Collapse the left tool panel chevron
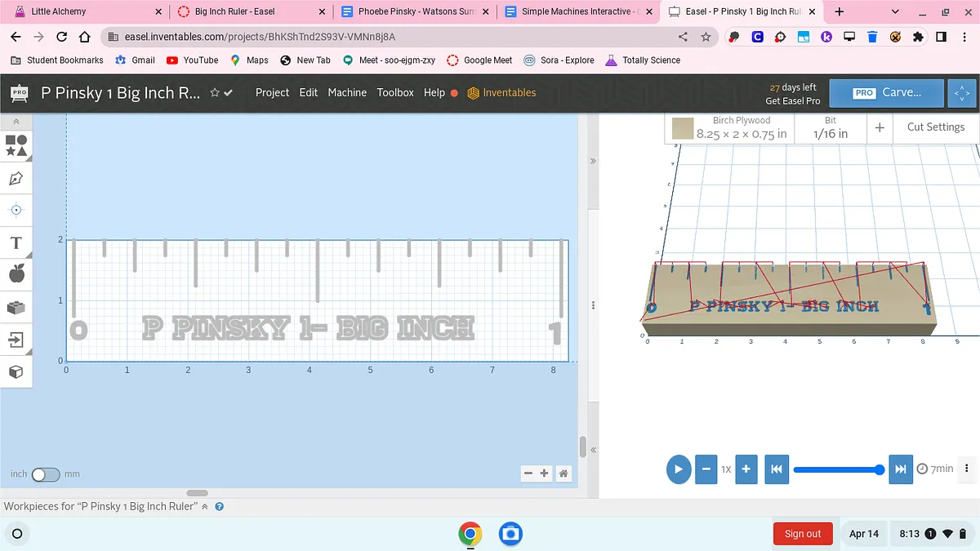 pos(16,122)
